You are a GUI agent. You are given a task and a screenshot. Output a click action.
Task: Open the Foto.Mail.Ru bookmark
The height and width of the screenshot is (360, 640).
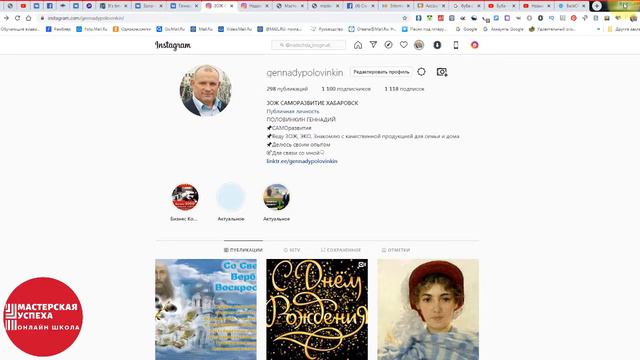click(92, 29)
